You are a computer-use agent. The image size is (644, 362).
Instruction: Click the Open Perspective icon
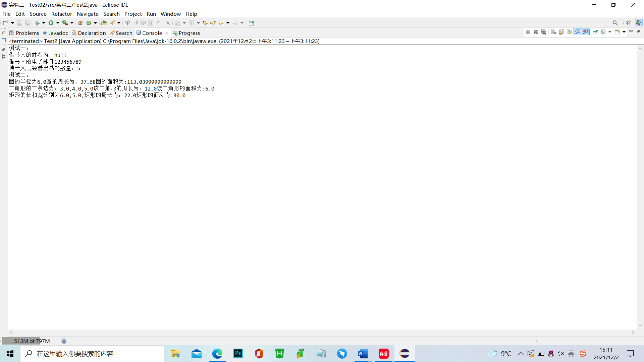[x=628, y=23]
